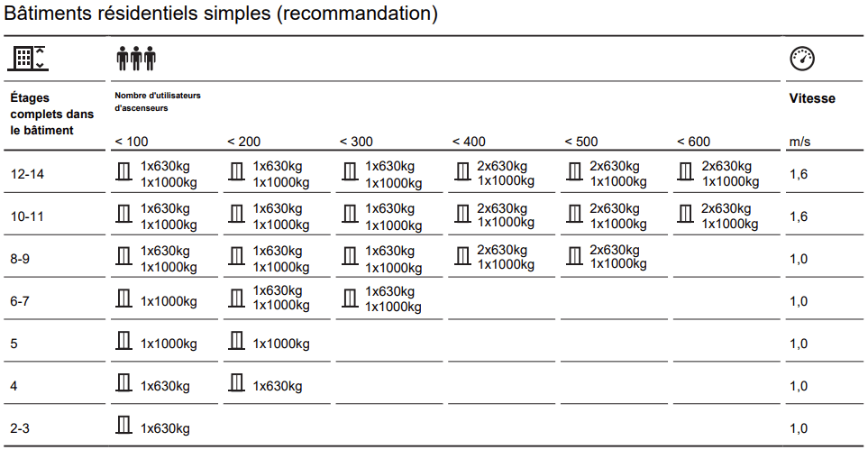Click the "Vitesse" column heading
The height and width of the screenshot is (450, 868).
tap(811, 98)
